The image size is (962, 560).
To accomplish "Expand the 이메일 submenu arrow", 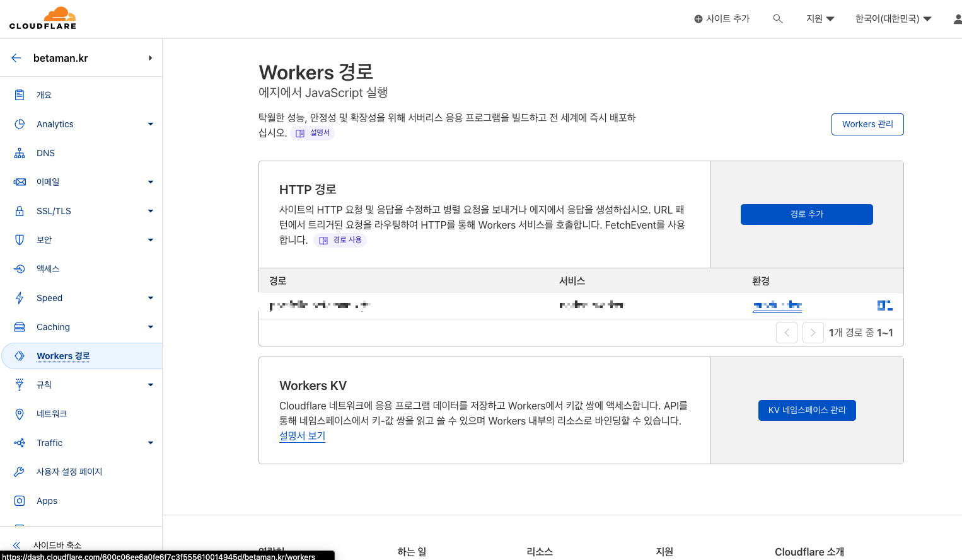I will point(151,182).
